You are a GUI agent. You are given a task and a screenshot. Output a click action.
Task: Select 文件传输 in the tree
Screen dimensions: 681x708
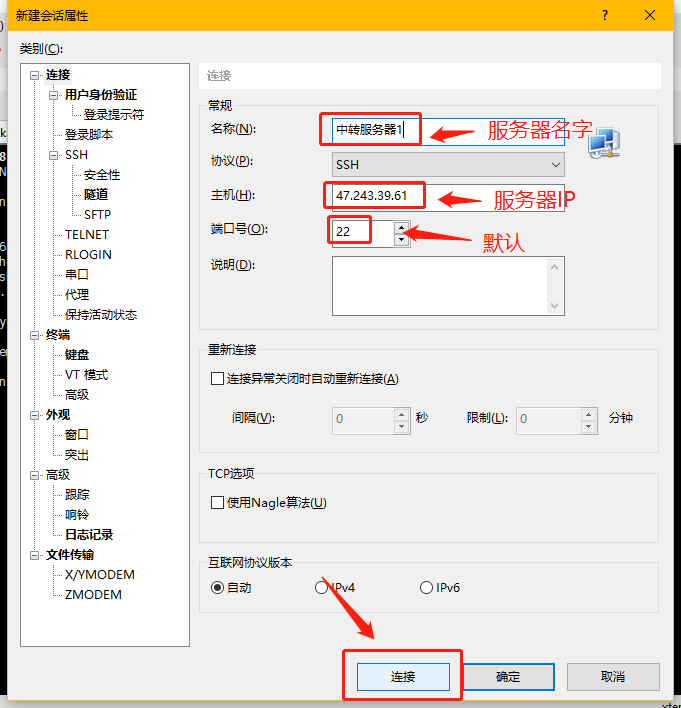(70, 555)
